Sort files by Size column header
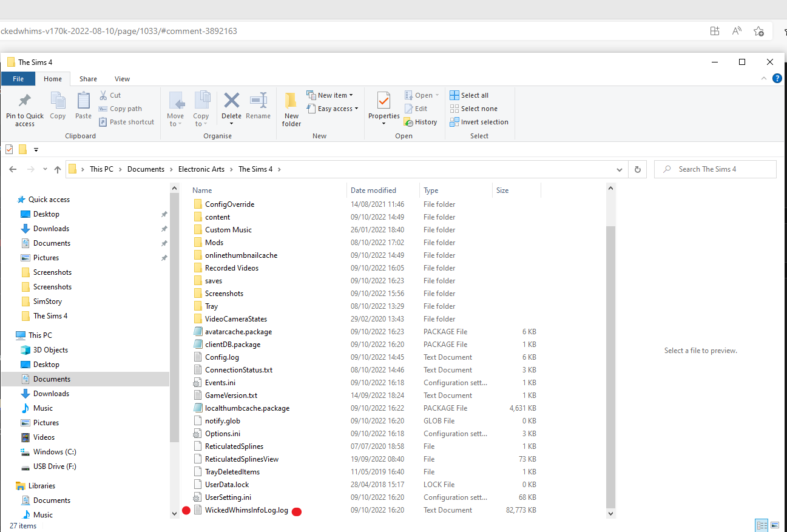The image size is (787, 532). point(516,190)
